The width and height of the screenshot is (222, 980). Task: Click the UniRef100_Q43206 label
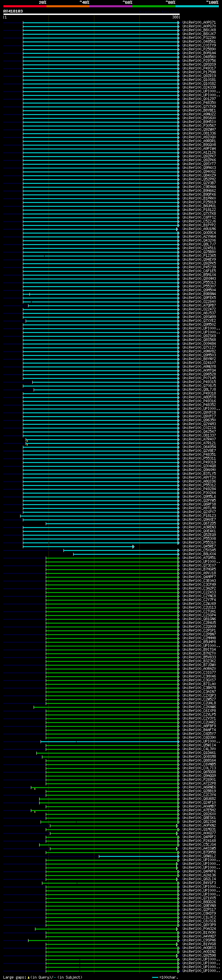tap(199, 241)
